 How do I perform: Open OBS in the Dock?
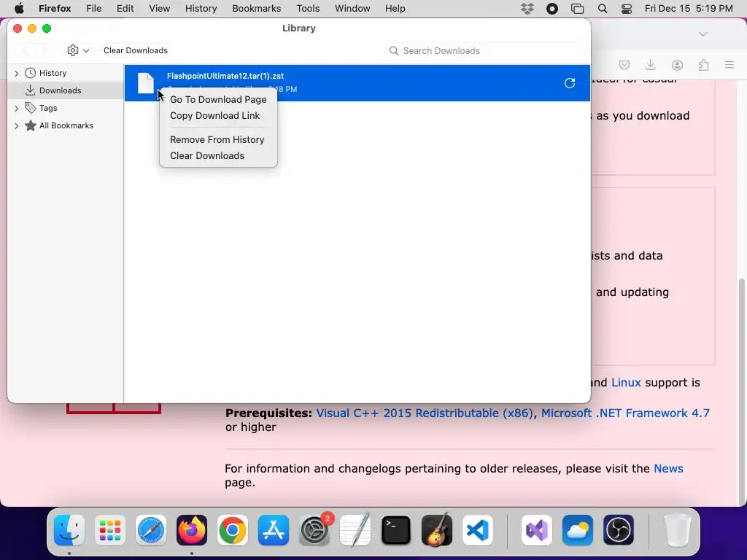(619, 530)
